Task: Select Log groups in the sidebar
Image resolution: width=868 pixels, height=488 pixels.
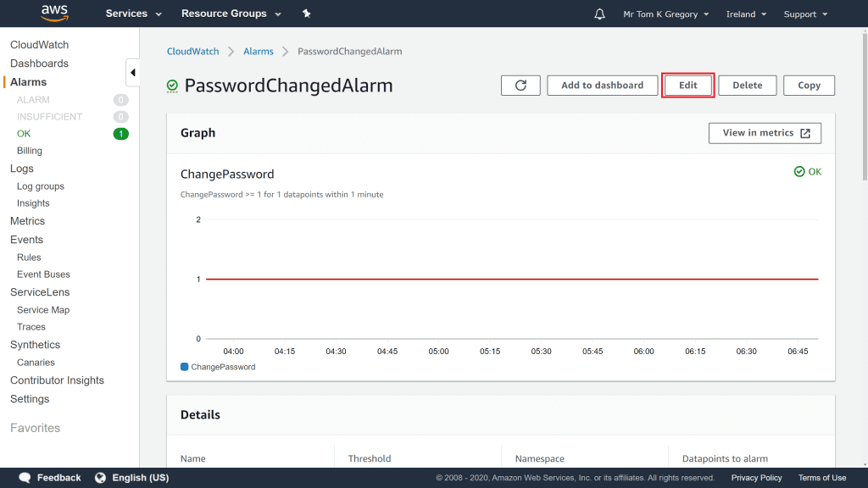Action: pyautogui.click(x=41, y=186)
